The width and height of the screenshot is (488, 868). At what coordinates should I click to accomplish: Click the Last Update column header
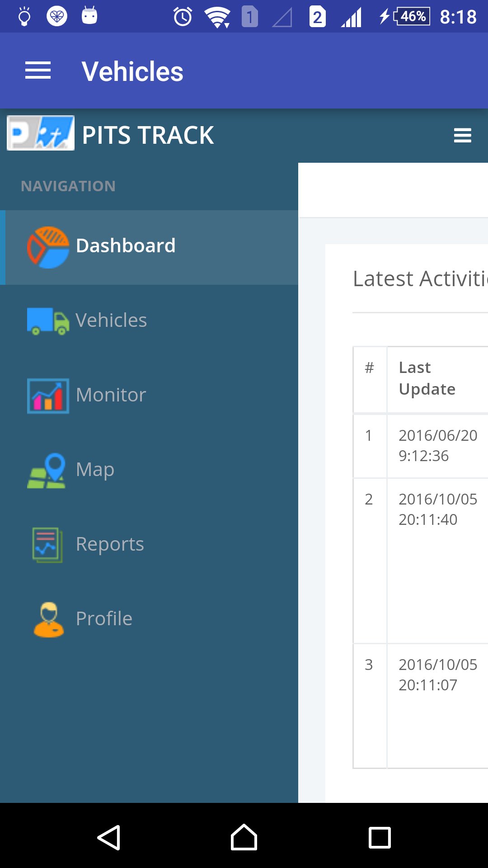[427, 378]
